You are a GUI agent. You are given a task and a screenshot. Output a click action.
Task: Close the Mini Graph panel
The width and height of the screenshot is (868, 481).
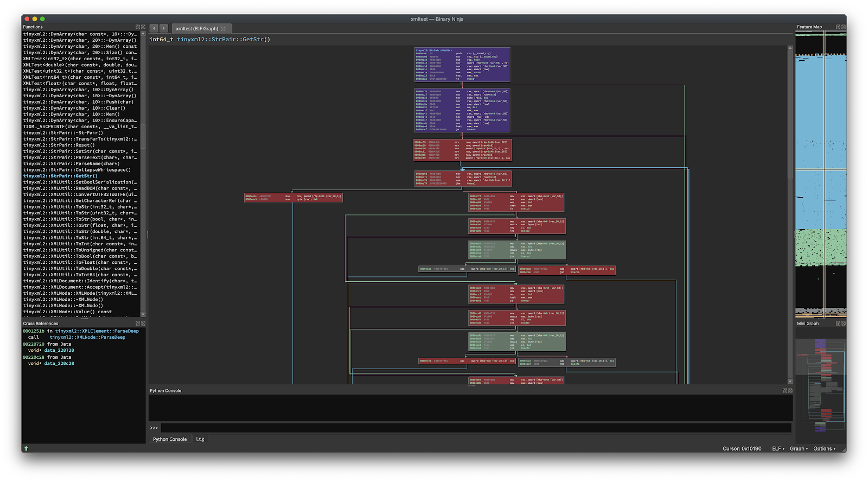tap(844, 324)
